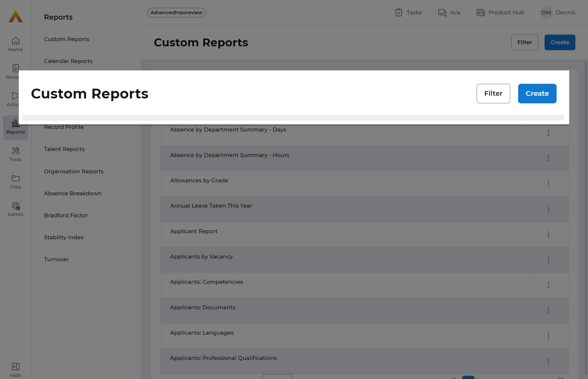Open Ava chat assistant

449,13
